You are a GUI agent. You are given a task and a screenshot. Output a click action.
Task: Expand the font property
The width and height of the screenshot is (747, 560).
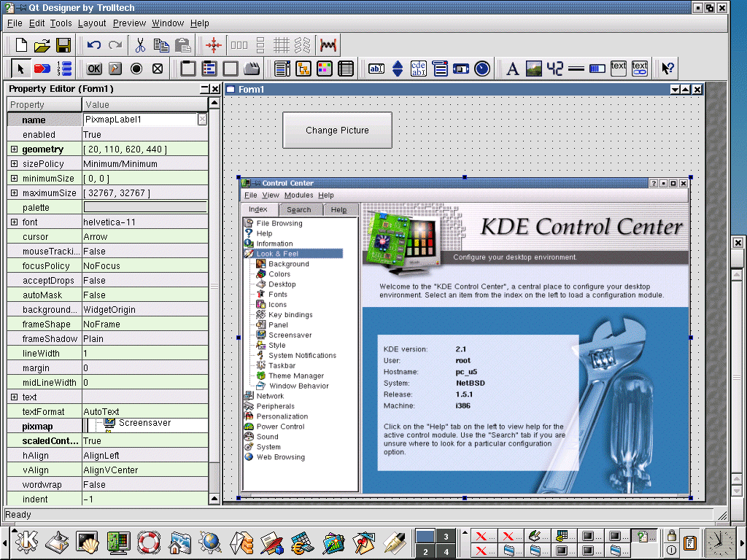[15, 222]
